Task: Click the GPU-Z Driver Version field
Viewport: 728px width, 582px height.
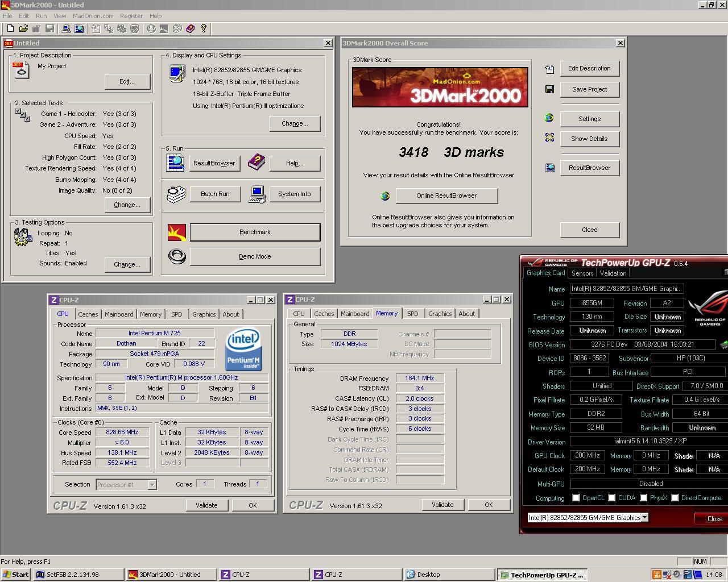Action: click(x=649, y=442)
